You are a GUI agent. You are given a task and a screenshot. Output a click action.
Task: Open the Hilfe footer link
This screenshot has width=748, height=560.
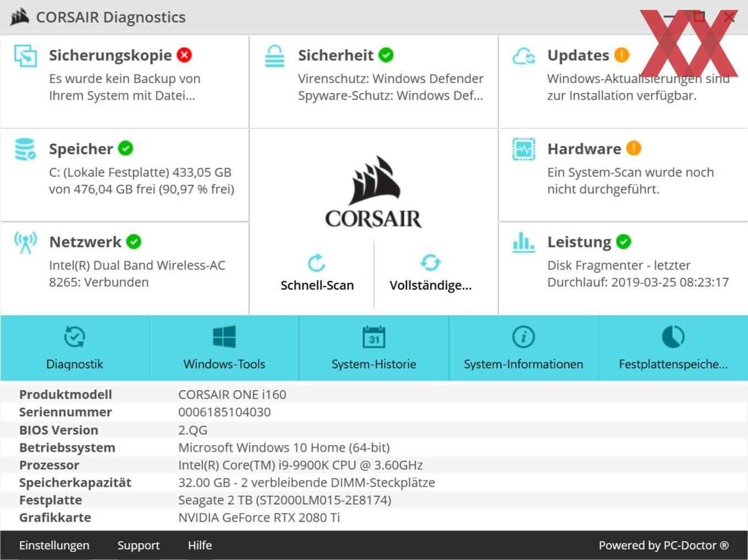200,546
